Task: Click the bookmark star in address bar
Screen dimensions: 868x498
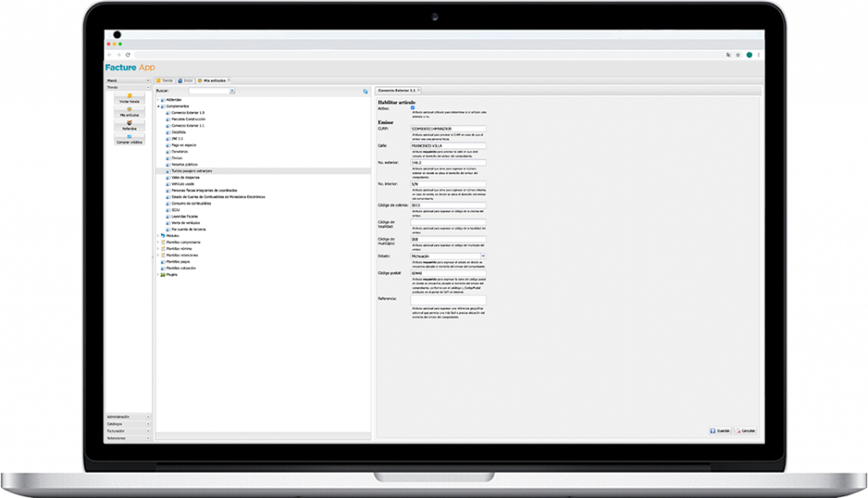Action: tap(737, 54)
